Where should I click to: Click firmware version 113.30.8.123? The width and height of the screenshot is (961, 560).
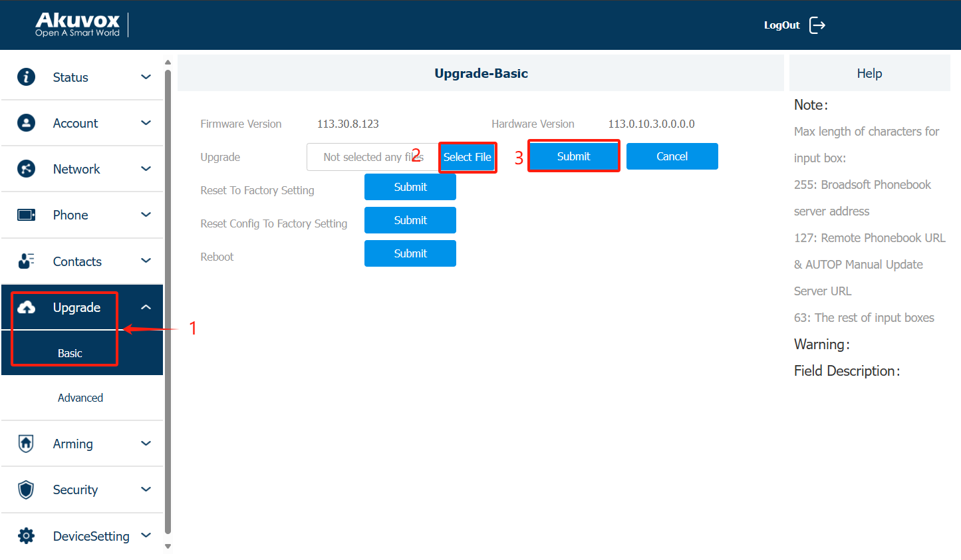348,124
